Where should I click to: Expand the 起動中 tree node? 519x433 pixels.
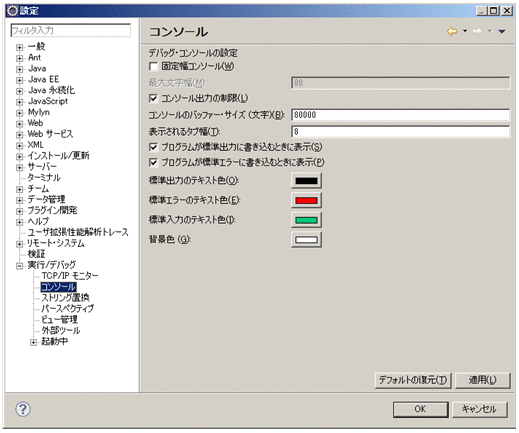pyautogui.click(x=33, y=342)
